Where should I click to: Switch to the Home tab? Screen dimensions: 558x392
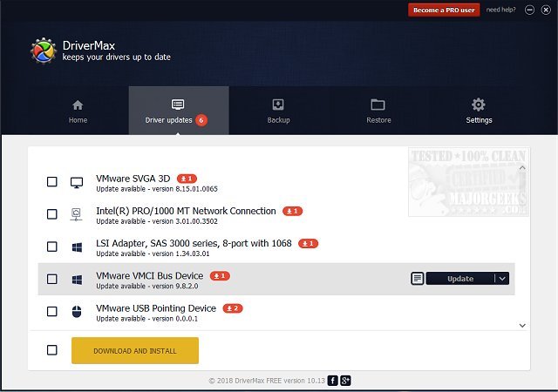click(x=78, y=111)
